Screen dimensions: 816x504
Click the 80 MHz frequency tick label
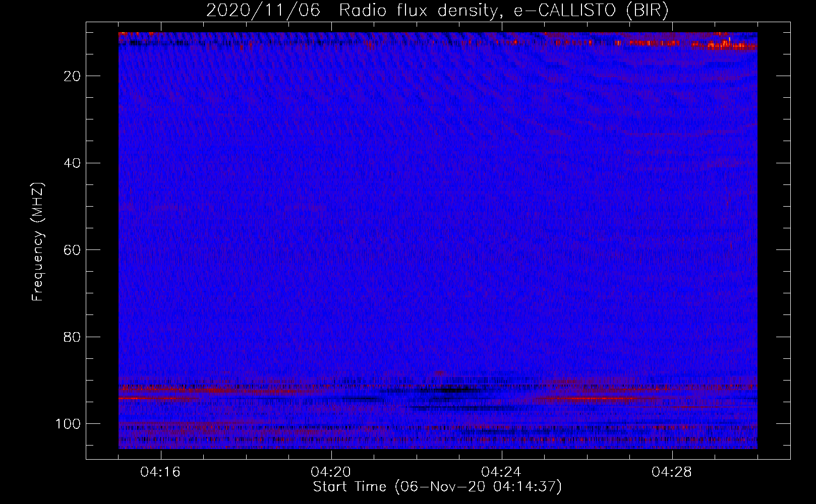point(73,337)
